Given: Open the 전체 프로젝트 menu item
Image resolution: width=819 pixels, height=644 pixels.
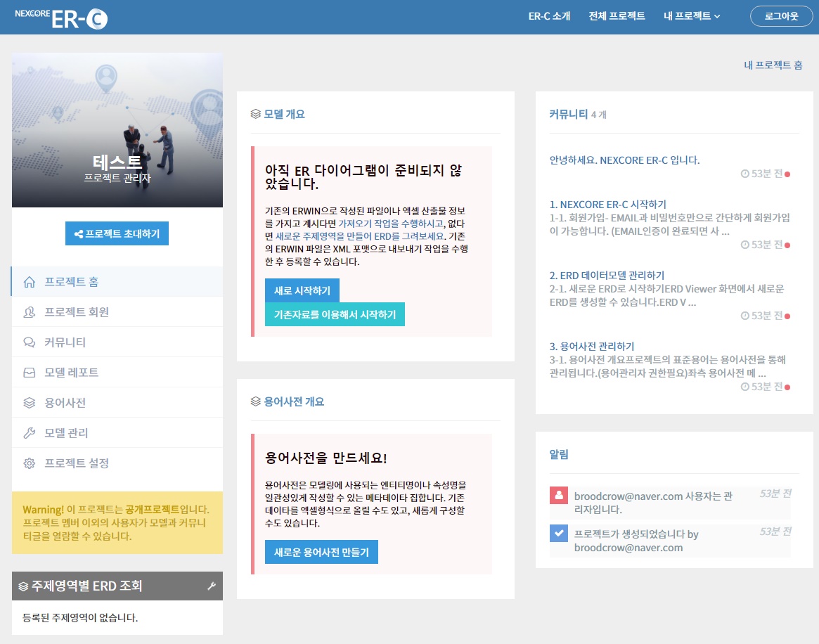Looking at the screenshot, I should 617,16.
